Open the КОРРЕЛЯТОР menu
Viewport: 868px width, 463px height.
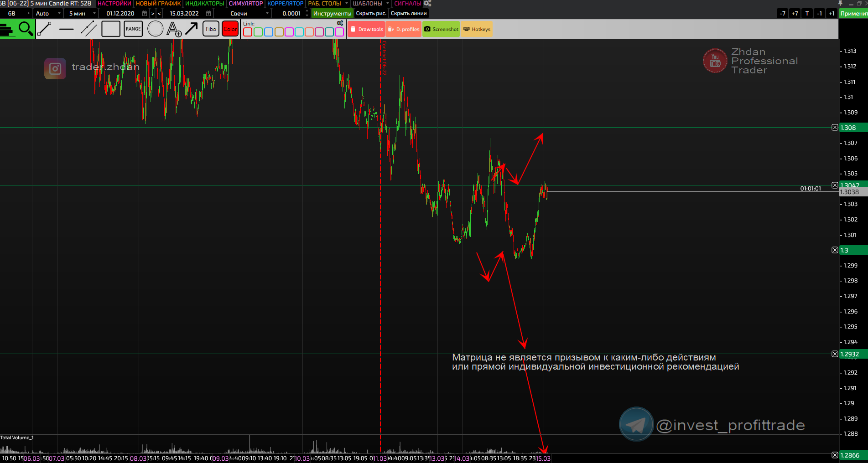pyautogui.click(x=286, y=3)
